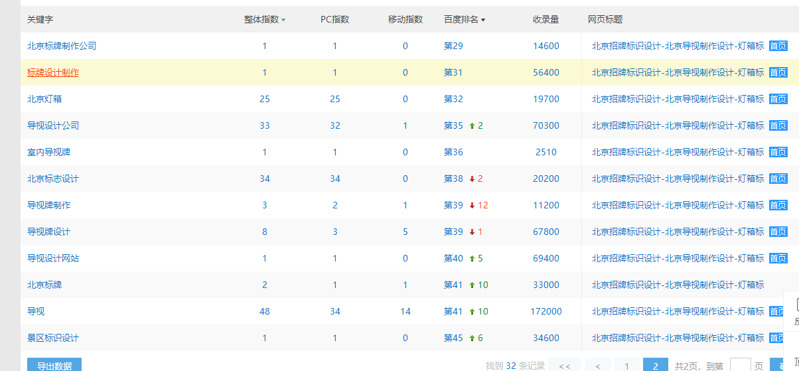Open keyword 北京标牌制作公司
This screenshot has width=799, height=371.
click(x=62, y=46)
